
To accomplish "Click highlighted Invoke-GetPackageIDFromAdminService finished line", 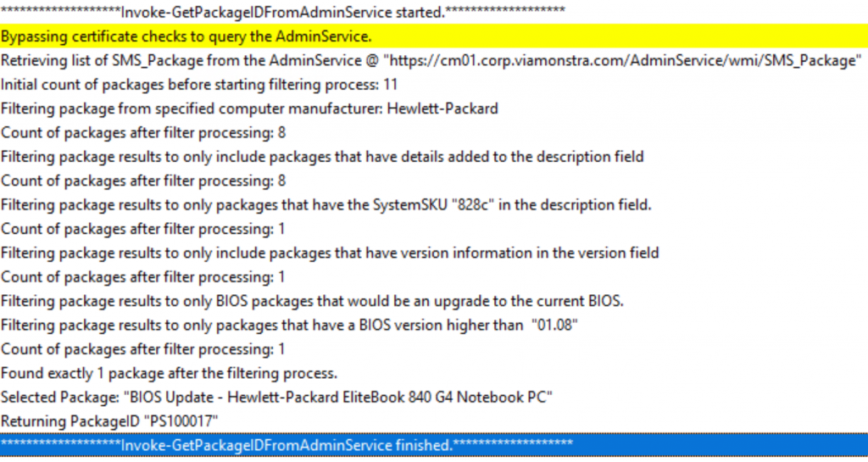I will tap(434, 445).
